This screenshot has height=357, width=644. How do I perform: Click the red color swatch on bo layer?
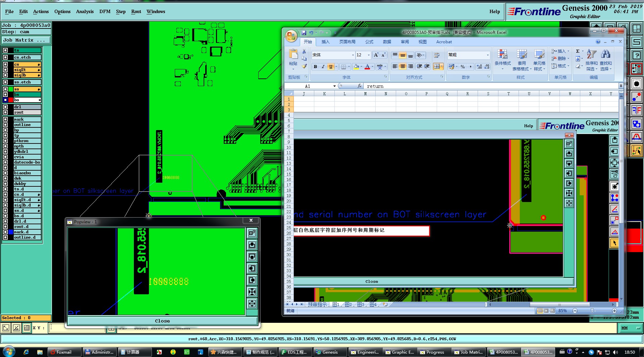click(11, 100)
